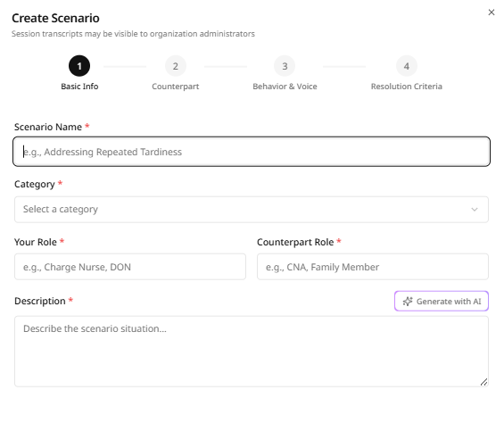This screenshot has height=423, width=504.
Task: Click the session transcripts notice text
Action: point(133,34)
